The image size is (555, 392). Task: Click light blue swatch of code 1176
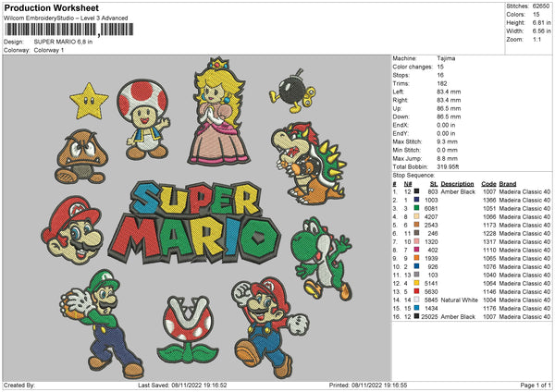(416, 308)
